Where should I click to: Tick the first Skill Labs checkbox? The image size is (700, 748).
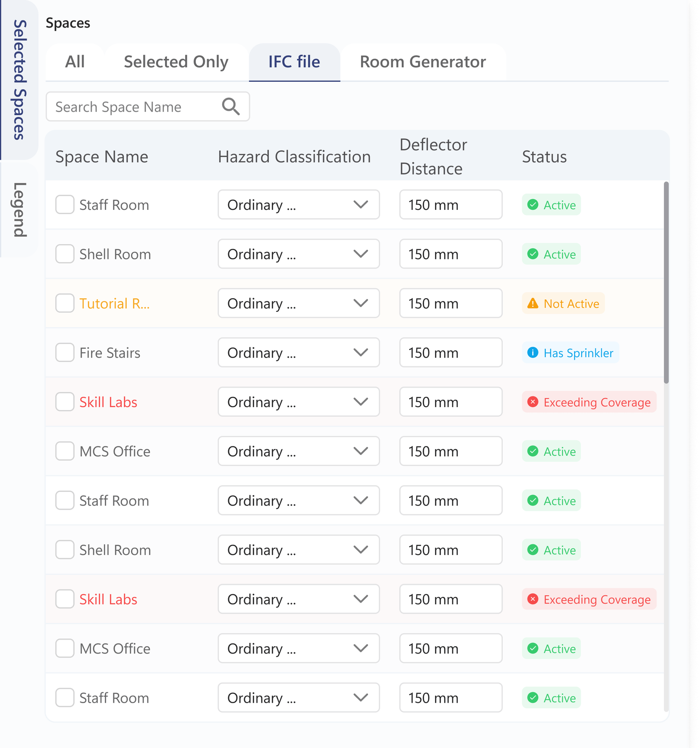(x=65, y=402)
